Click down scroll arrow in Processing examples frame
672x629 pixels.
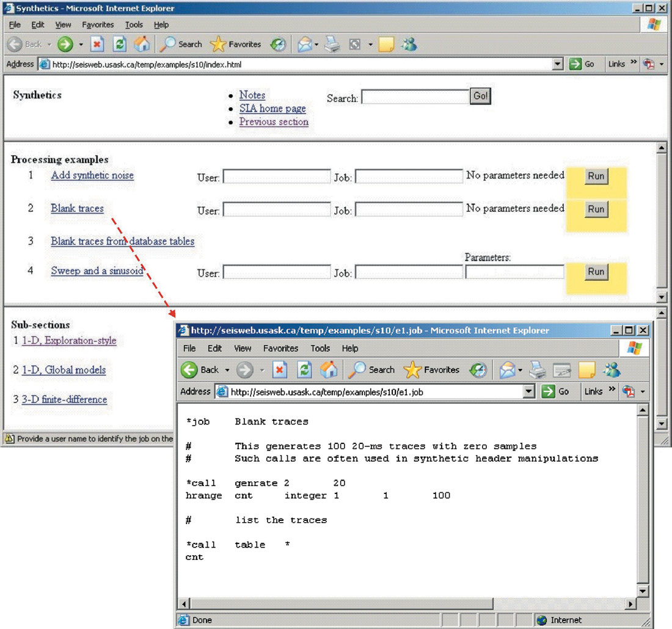tap(662, 297)
